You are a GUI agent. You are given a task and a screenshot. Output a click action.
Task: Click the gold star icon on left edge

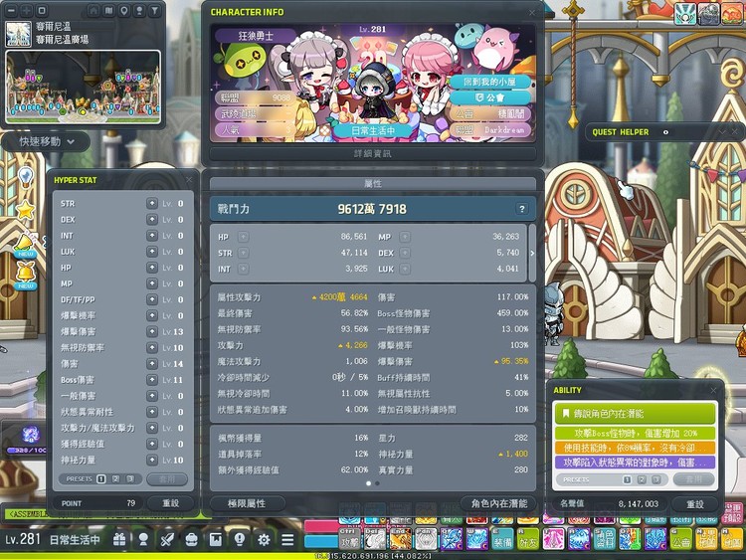click(x=25, y=209)
